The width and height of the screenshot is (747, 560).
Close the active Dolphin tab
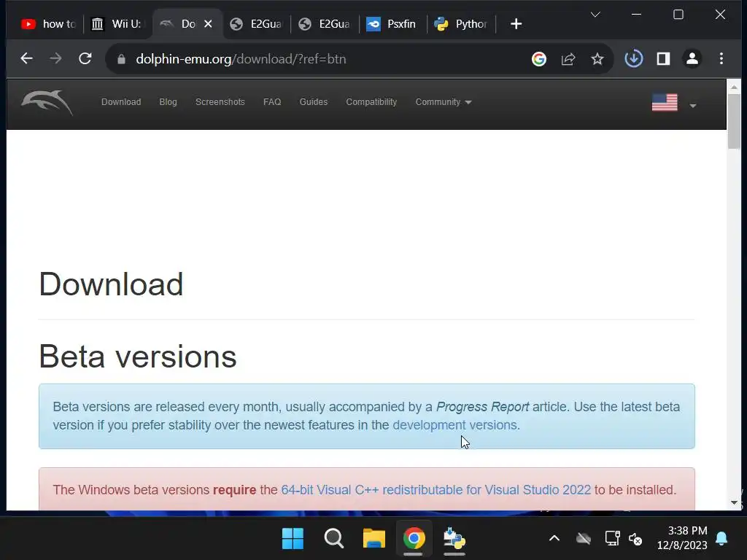(208, 24)
